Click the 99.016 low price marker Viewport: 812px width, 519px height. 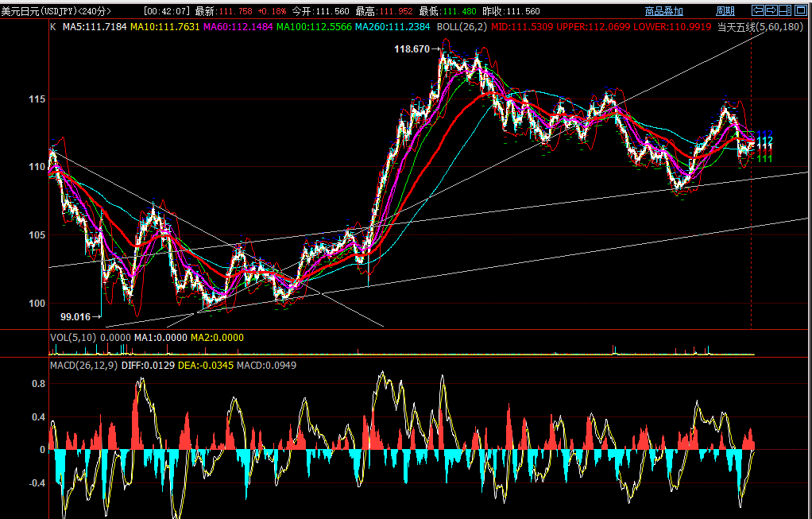75,316
